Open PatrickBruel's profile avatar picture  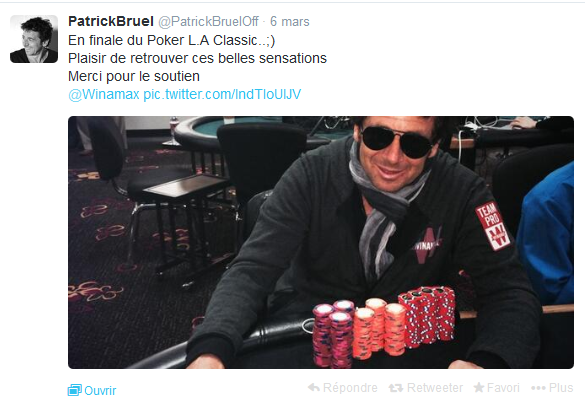click(x=34, y=39)
